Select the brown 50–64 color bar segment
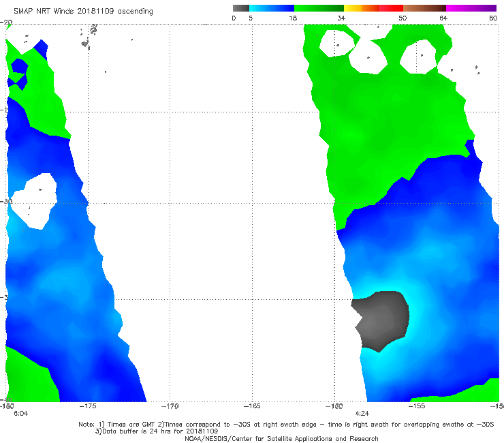This screenshot has width=504, height=443. 424,8
